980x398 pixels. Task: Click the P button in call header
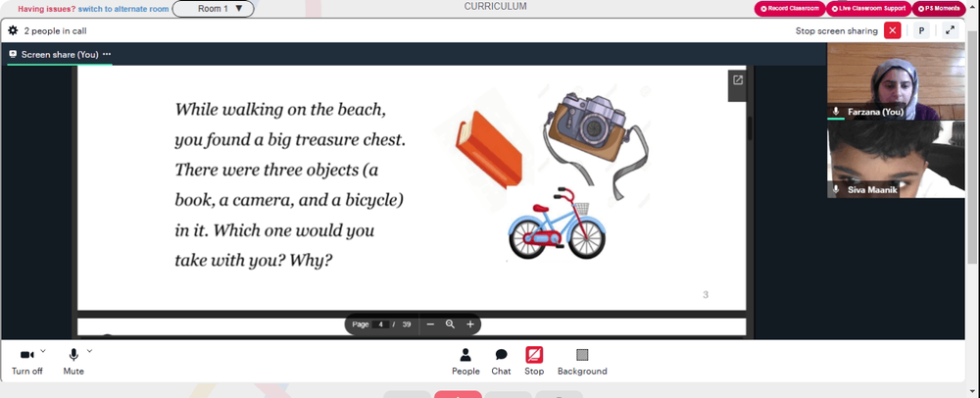921,30
